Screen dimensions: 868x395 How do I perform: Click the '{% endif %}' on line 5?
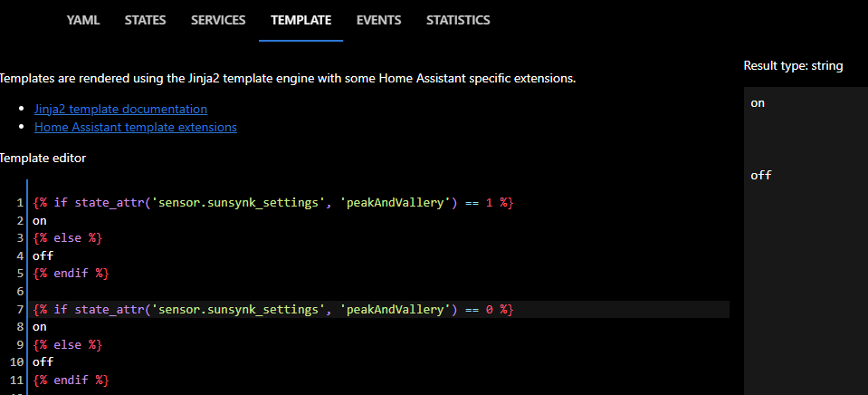tap(71, 274)
